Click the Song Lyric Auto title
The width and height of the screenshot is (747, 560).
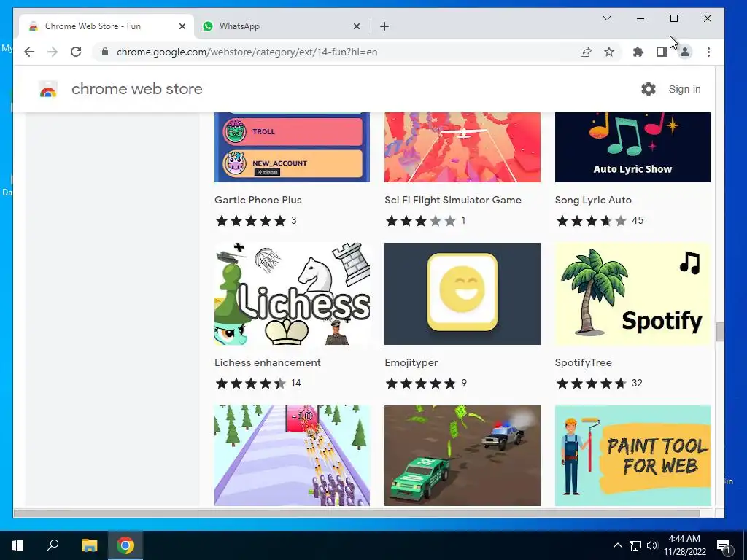[593, 200]
